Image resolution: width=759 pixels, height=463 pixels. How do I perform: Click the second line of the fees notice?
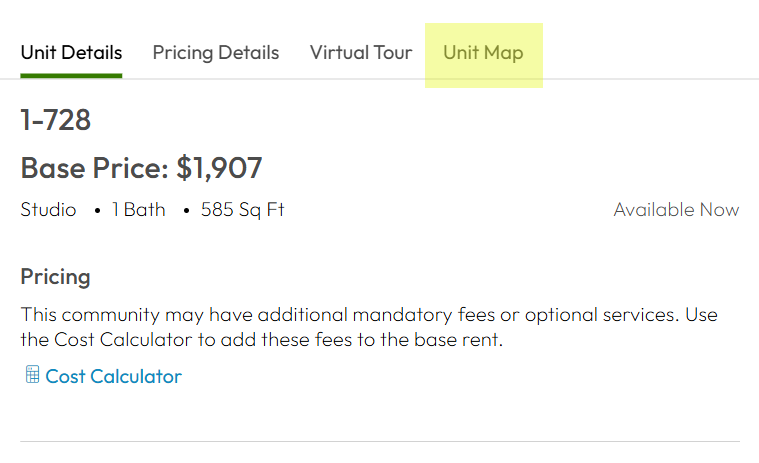click(x=260, y=339)
